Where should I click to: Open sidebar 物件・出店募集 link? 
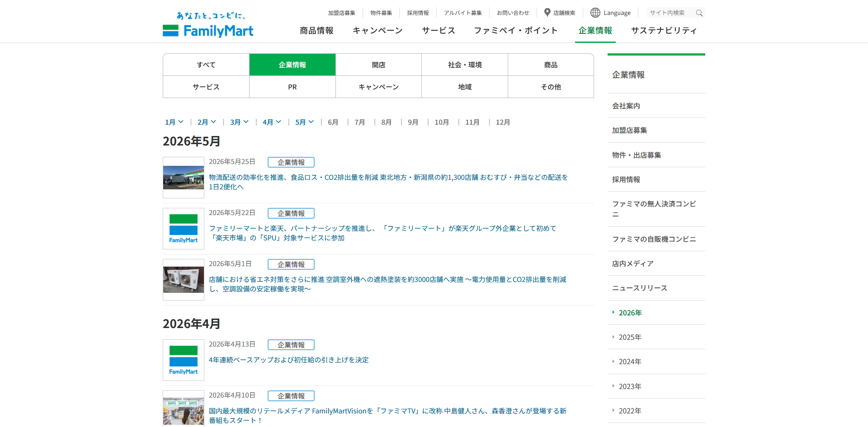656,155
